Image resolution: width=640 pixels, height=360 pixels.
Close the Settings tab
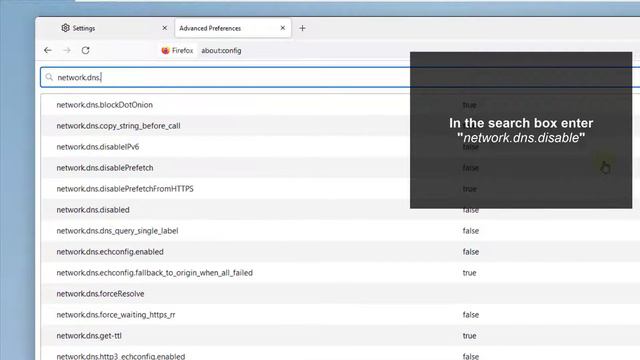click(164, 28)
